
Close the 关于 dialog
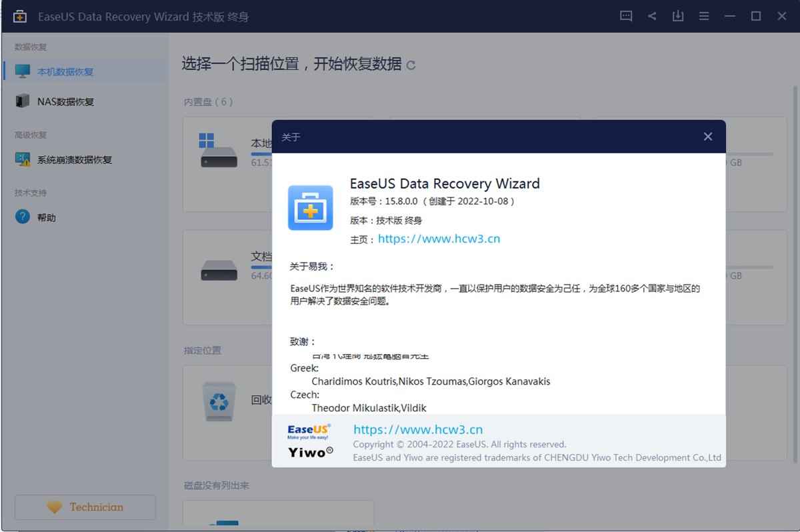coord(708,137)
